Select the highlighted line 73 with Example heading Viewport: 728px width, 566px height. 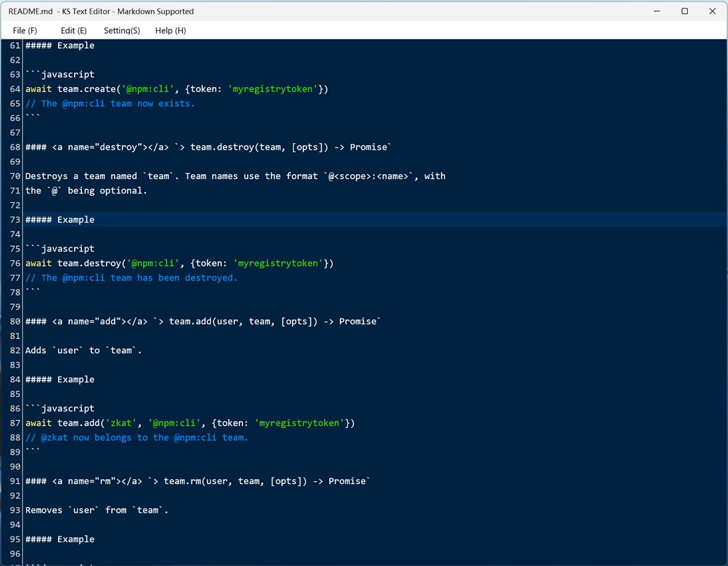pos(60,219)
